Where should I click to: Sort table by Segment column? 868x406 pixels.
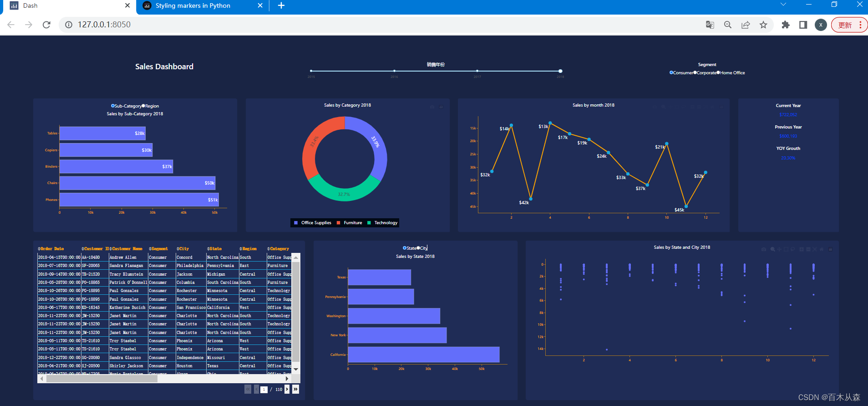pyautogui.click(x=150, y=249)
